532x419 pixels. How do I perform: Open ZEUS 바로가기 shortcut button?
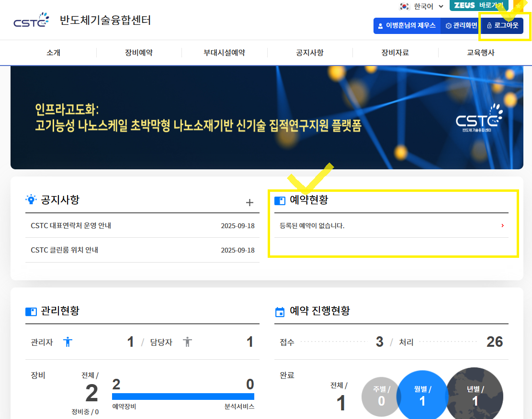(479, 5)
